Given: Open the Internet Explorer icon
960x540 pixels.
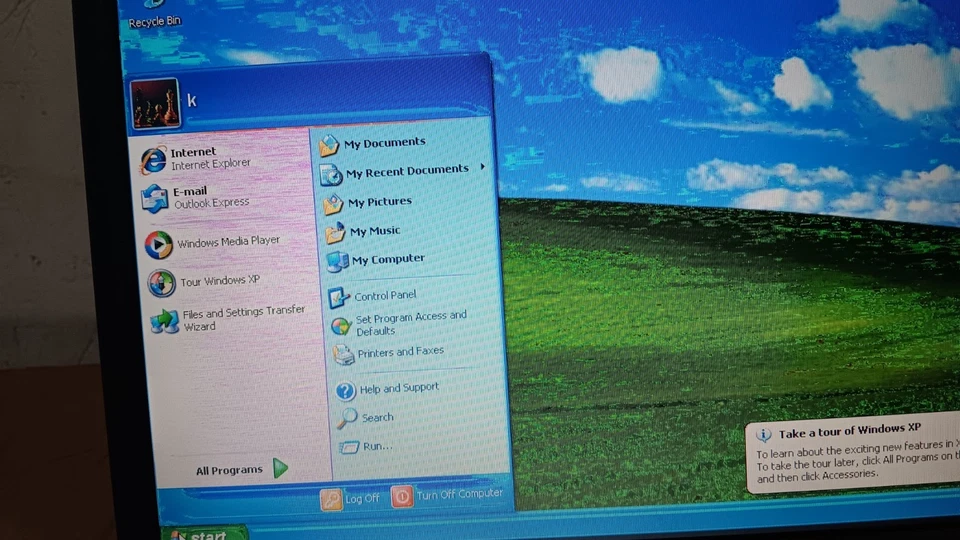Looking at the screenshot, I should (x=153, y=160).
